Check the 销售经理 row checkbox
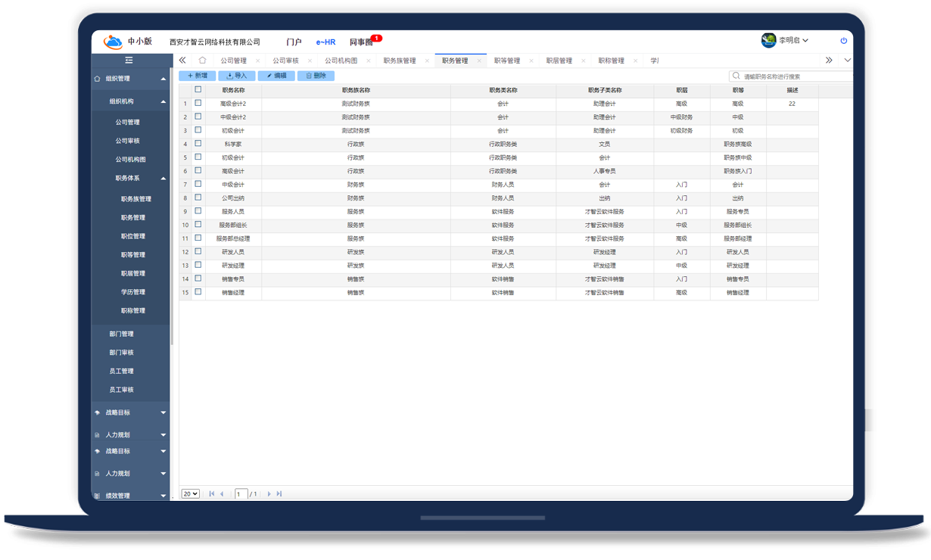931x560 pixels. point(198,292)
